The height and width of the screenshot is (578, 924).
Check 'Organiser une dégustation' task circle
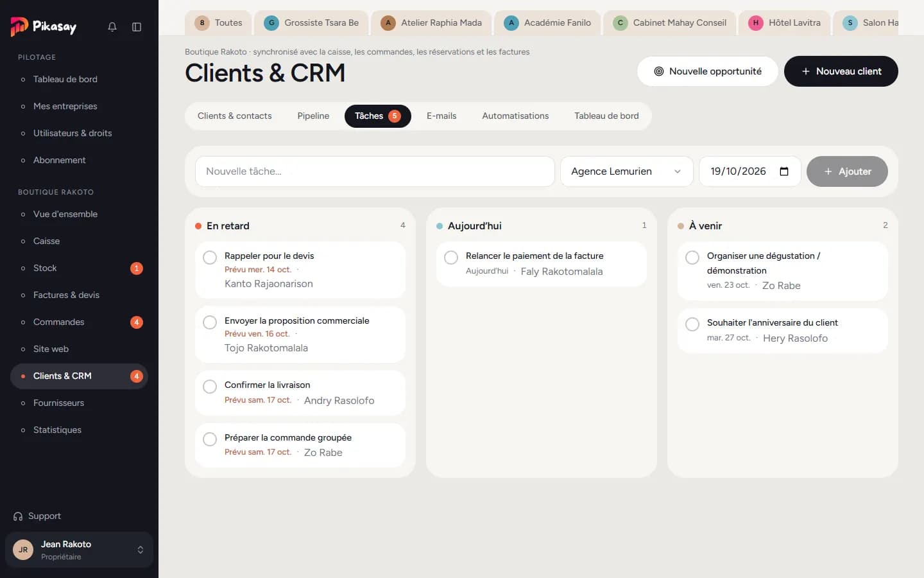(692, 258)
